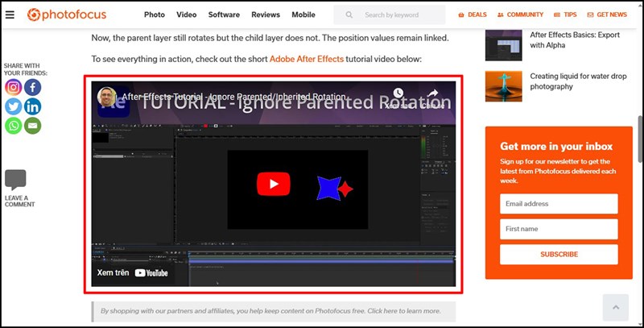Share on Twitter
Image resolution: width=644 pixels, height=328 pixels.
[14, 106]
